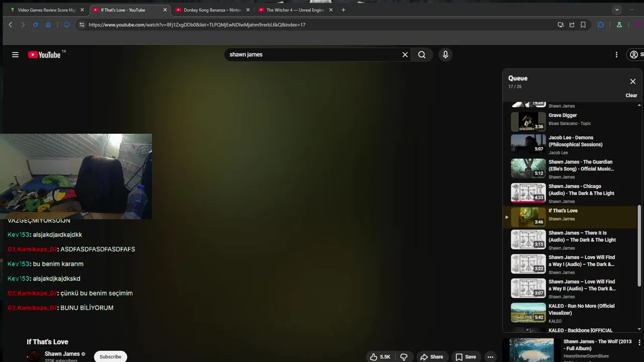Save the video to a playlist
The image size is (644, 362).
(465, 356)
